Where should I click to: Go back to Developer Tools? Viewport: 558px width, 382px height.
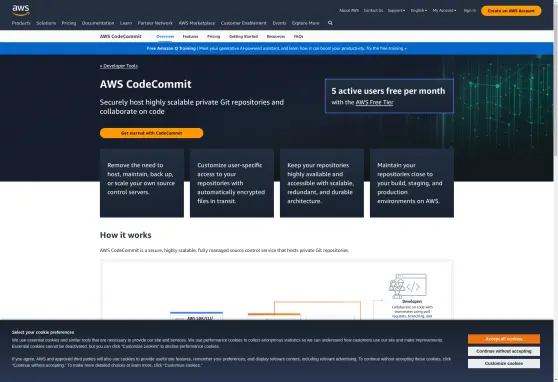point(119,66)
